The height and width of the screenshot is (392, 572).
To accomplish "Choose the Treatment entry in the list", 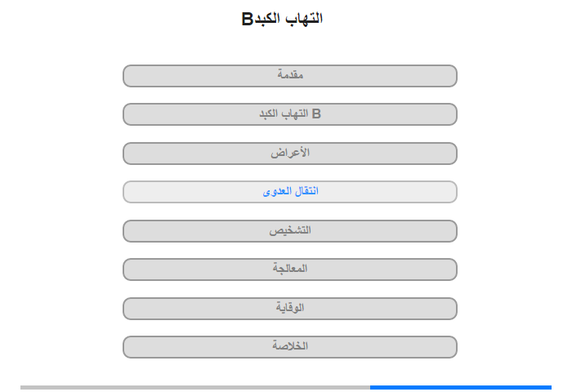I will pos(289,269).
